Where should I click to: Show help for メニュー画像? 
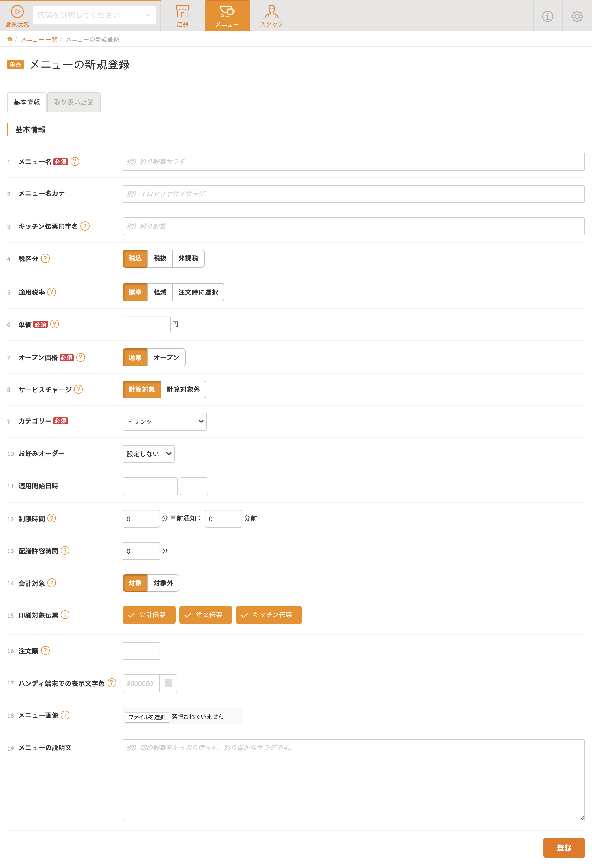point(65,715)
